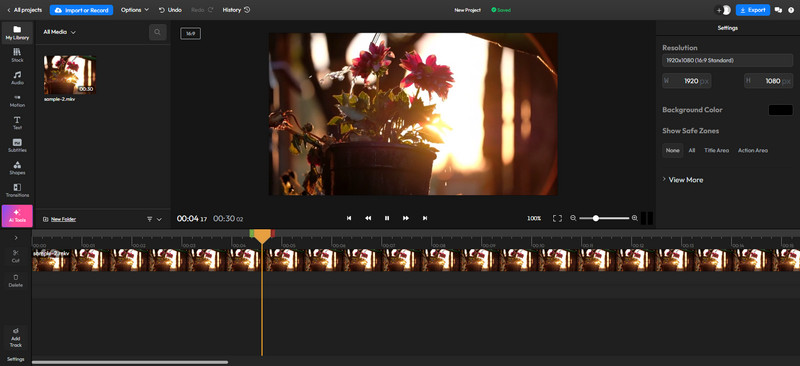Invite collaborator via plus avatar icon
The width and height of the screenshot is (800, 366).
coord(723,10)
